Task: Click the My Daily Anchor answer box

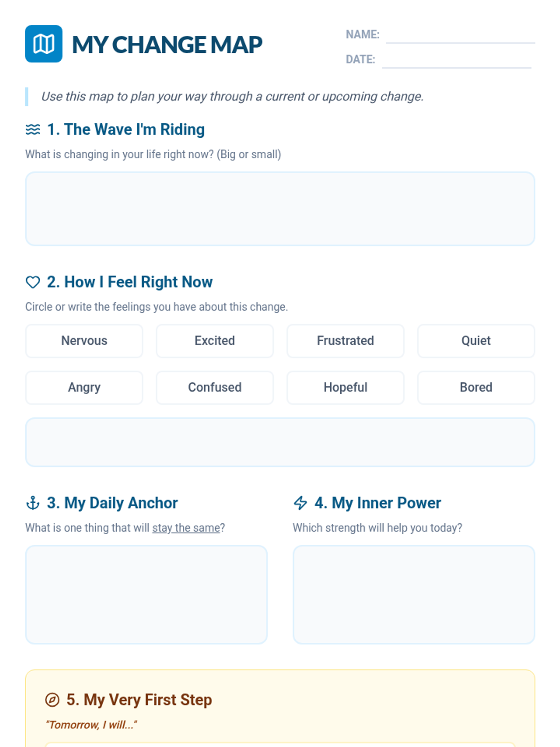Action: click(x=146, y=595)
